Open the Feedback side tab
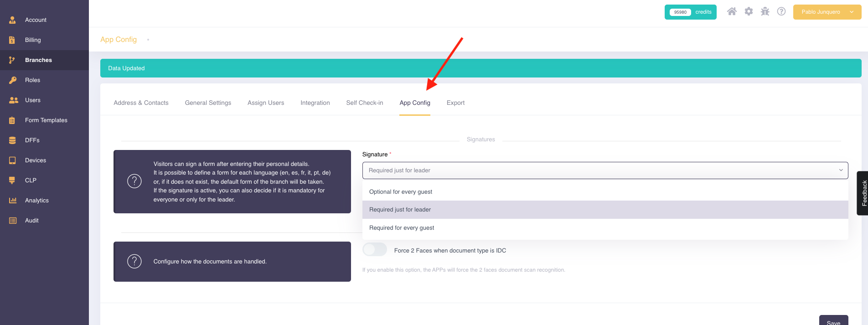Image resolution: width=868 pixels, height=325 pixels. pyautogui.click(x=863, y=193)
